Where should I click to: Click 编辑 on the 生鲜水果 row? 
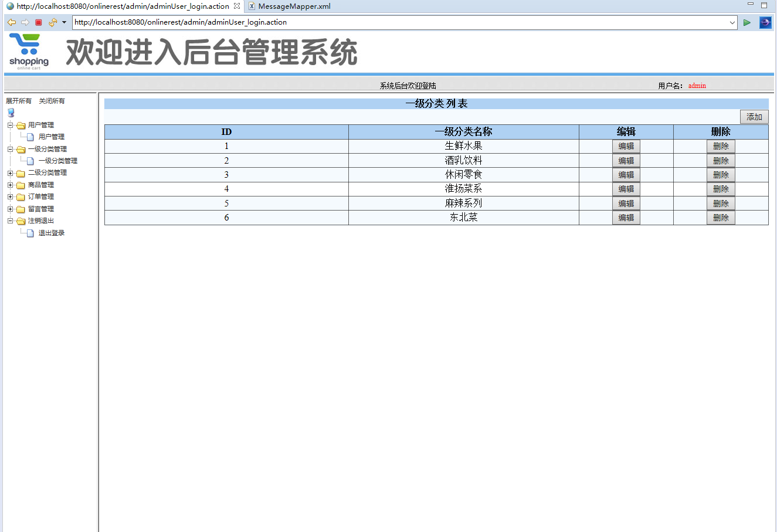click(626, 146)
